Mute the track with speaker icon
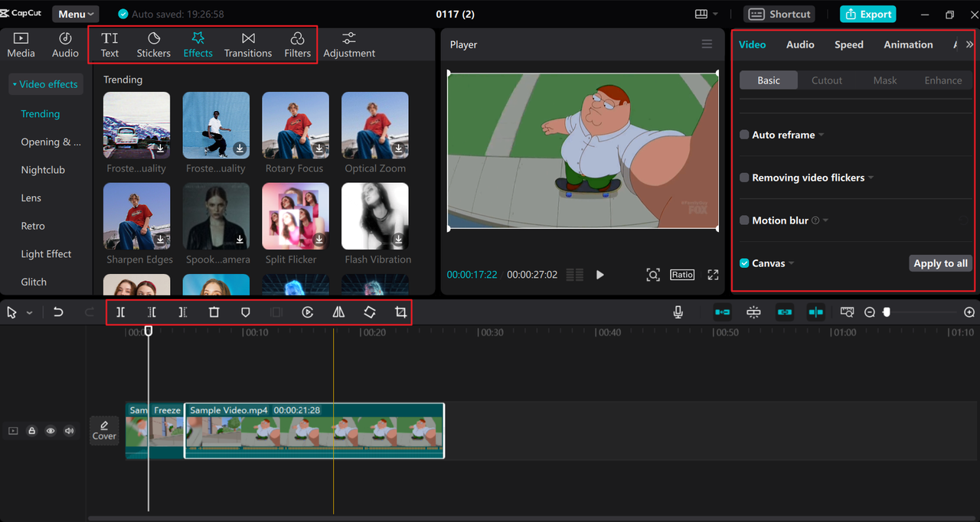Viewport: 980px width, 522px height. (x=69, y=431)
